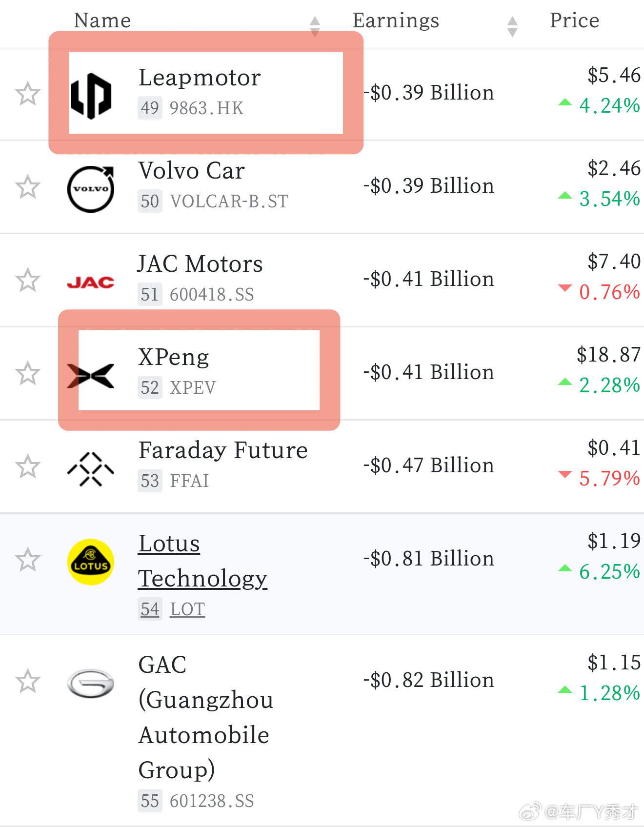Open the Faraday Future company name

(223, 450)
